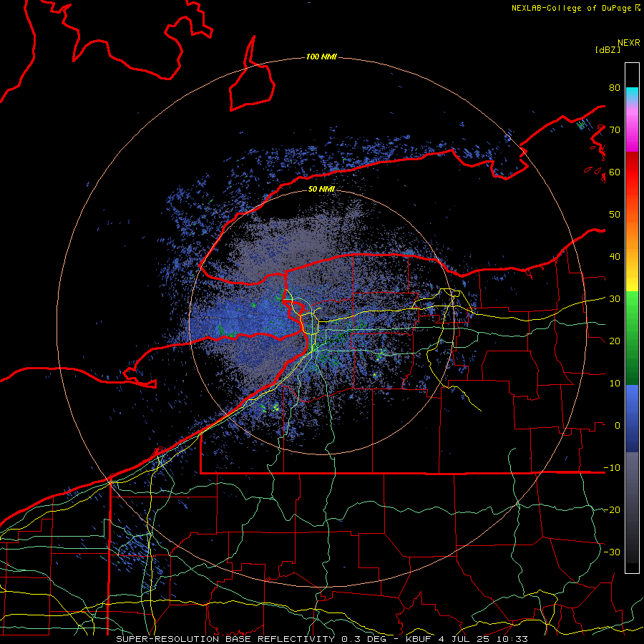Screen dimensions: 644x644
Task: Click the 50 value on the dBZ scale
Action: 615,215
